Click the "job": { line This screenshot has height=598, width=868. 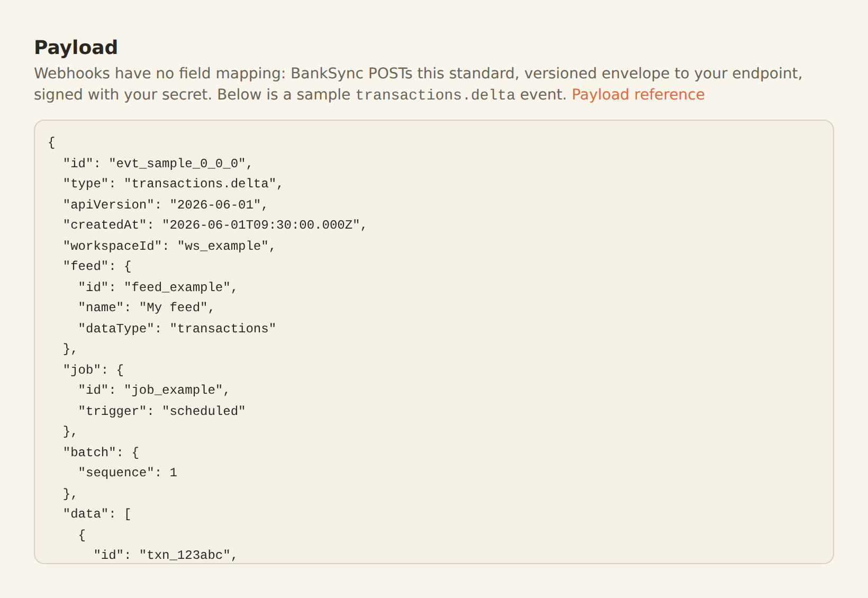click(x=93, y=369)
